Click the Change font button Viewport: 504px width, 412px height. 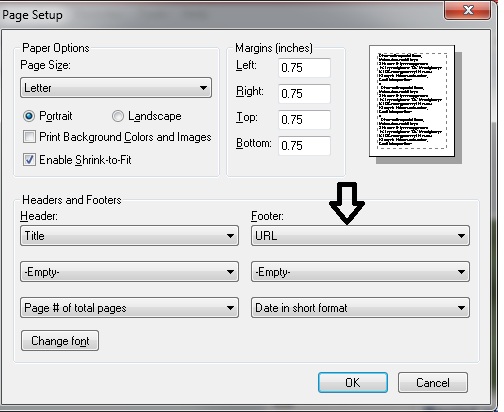pyautogui.click(x=60, y=341)
